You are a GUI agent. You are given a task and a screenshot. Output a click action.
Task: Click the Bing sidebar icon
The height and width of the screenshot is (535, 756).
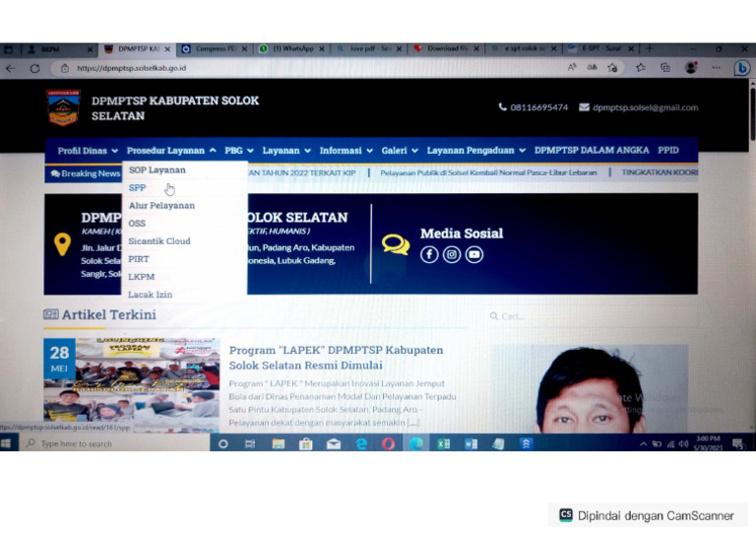[x=741, y=68]
